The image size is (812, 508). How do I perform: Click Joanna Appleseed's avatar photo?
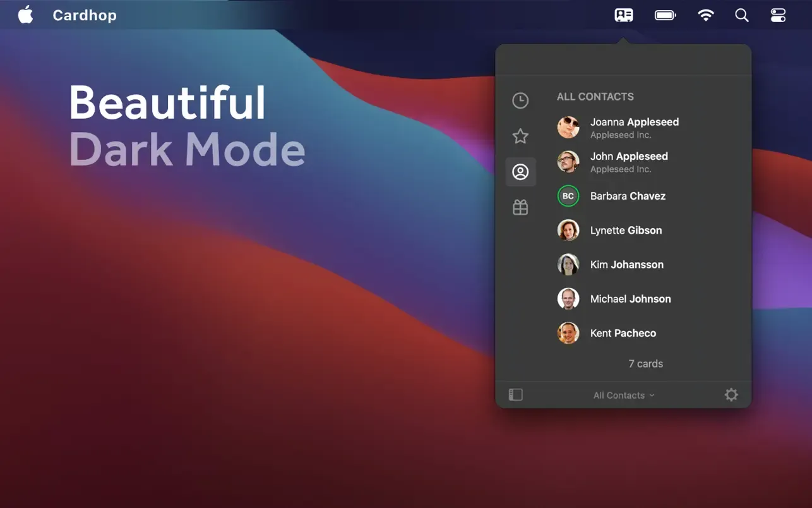tap(568, 127)
